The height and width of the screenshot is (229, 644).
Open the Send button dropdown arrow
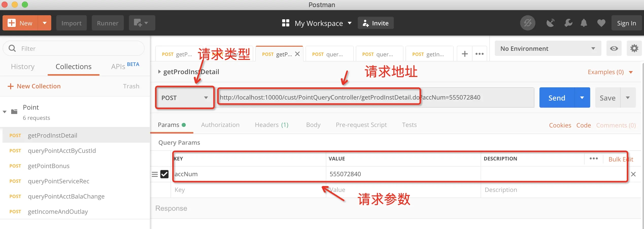582,97
